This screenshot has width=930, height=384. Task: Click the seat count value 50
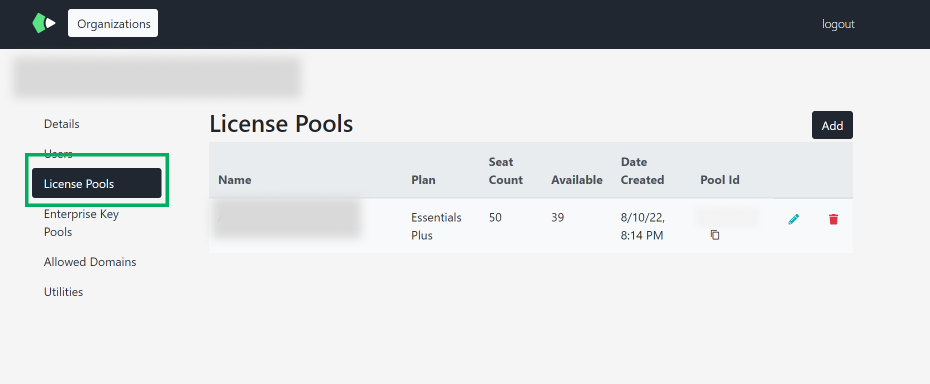(x=495, y=217)
